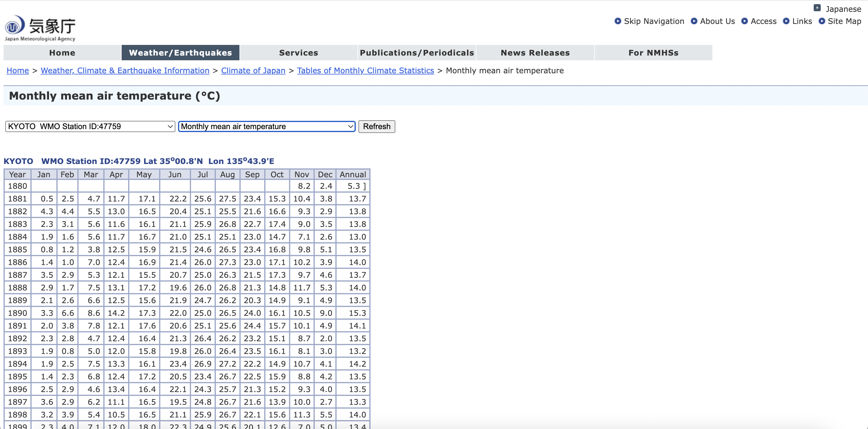Click the bullet icon beside Access
868x429 pixels.
744,21
